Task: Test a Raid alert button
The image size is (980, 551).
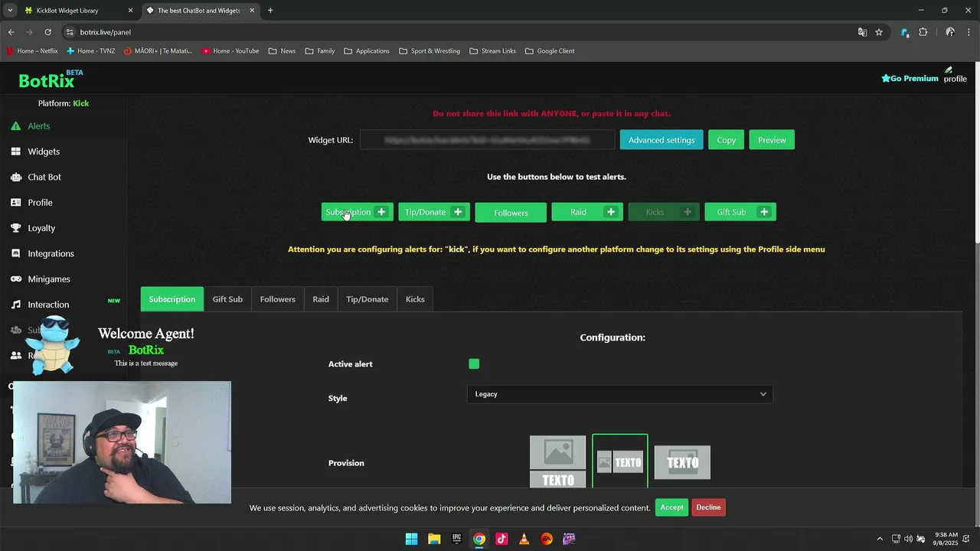Action: pos(587,212)
